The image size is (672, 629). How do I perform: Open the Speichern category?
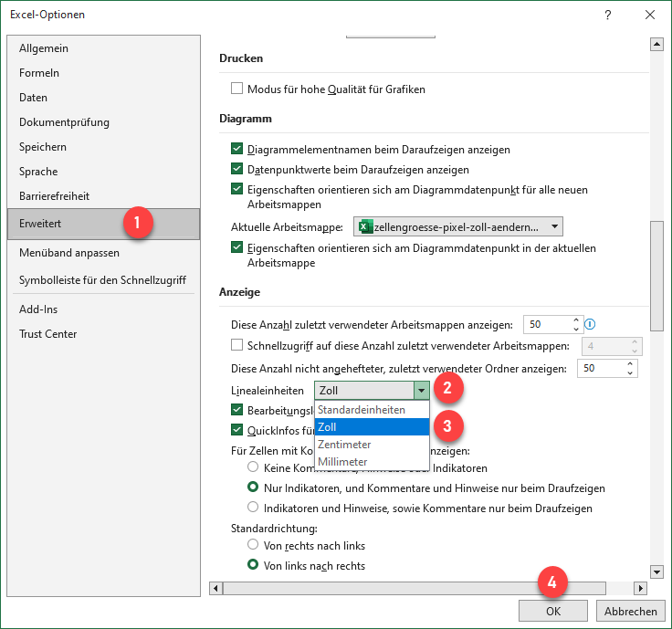[x=104, y=147]
